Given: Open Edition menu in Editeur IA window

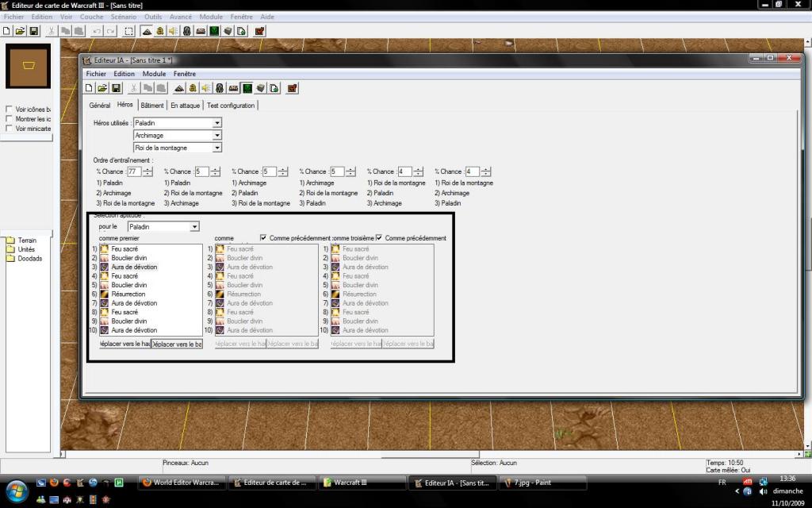Looking at the screenshot, I should pos(124,74).
